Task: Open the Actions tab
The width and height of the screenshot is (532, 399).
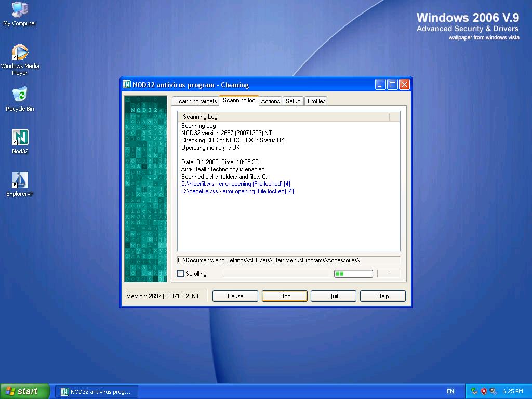Action: (270, 101)
